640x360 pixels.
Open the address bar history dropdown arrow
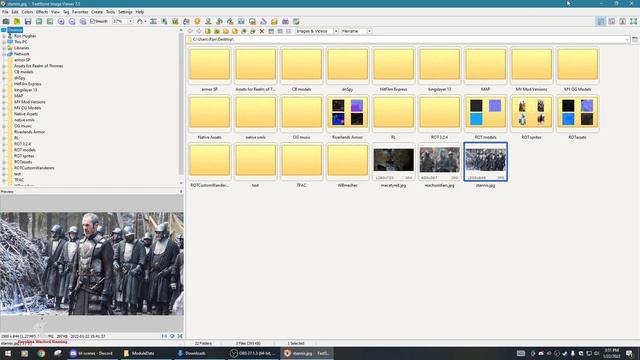pyautogui.click(x=627, y=40)
